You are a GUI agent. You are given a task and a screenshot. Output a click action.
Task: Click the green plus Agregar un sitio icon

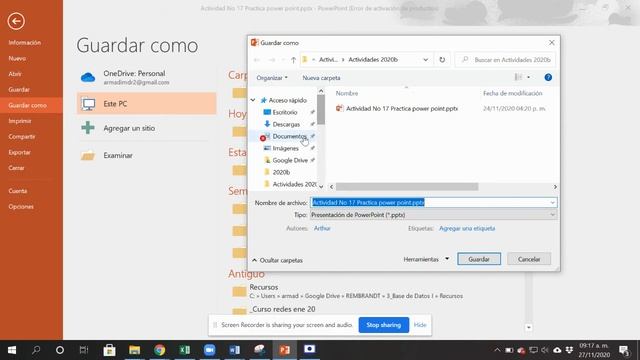[88, 128]
